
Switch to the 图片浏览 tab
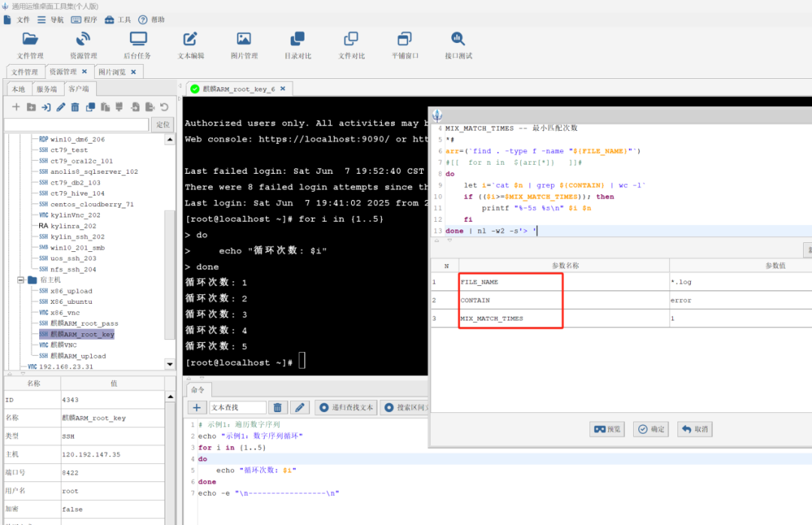tap(112, 72)
